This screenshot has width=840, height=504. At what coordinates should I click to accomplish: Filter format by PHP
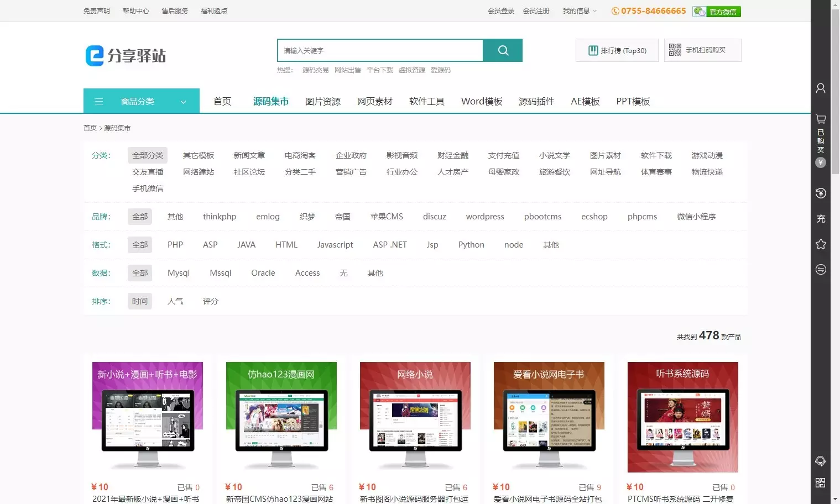[175, 245]
